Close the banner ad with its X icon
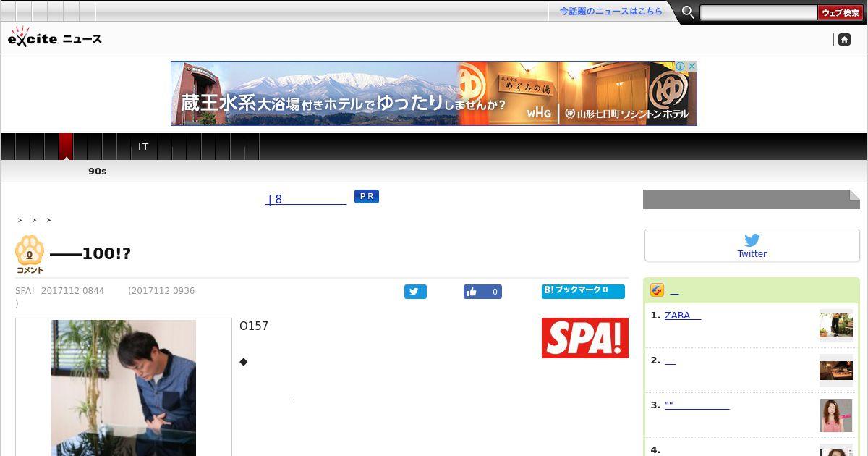Image resolution: width=868 pixels, height=456 pixels. click(x=692, y=66)
